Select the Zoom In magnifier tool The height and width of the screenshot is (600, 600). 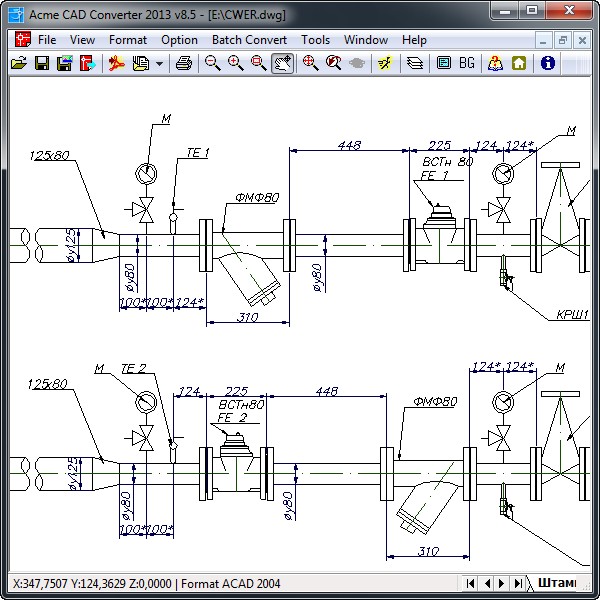point(235,63)
